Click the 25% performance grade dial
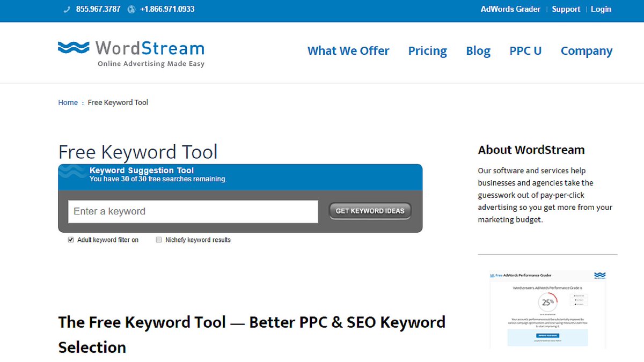 547,302
